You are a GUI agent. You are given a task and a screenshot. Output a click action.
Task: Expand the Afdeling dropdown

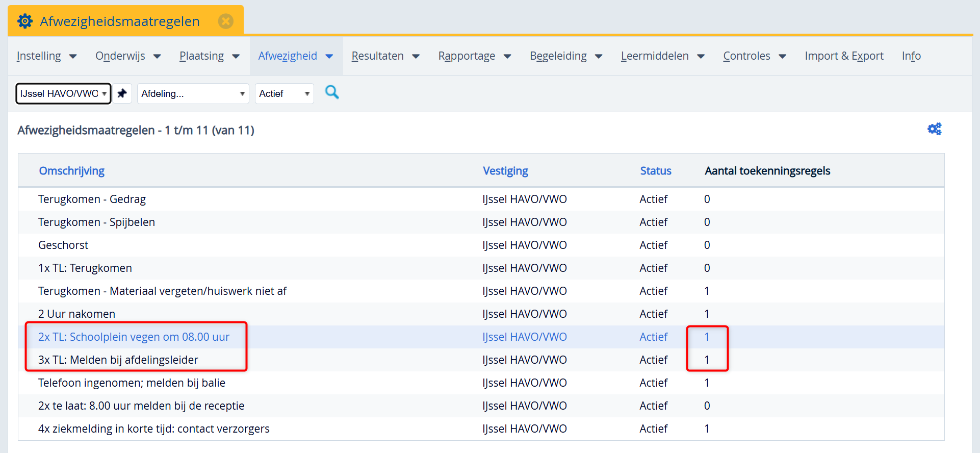coord(193,93)
